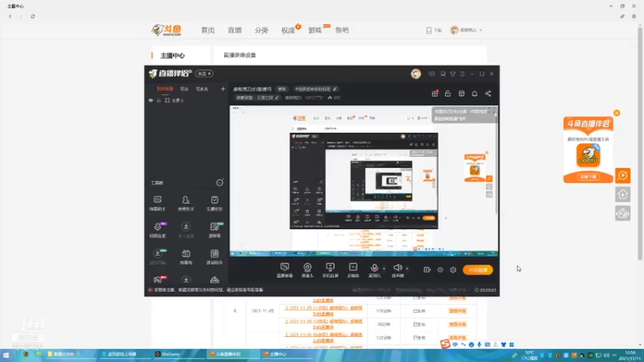The width and height of the screenshot is (644, 362).
Task: Switch to WeGame in the taskbar
Action: [168, 354]
